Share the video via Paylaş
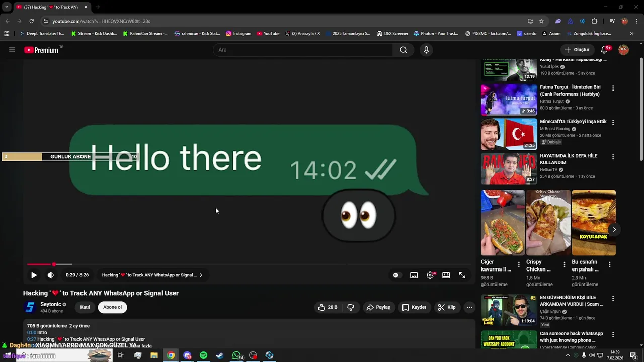 (378, 307)
